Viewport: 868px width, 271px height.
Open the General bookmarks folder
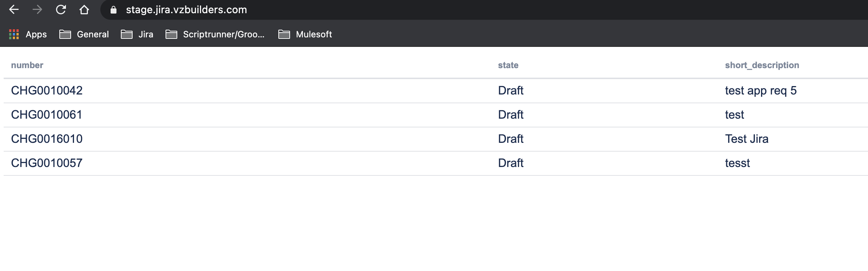tap(84, 34)
